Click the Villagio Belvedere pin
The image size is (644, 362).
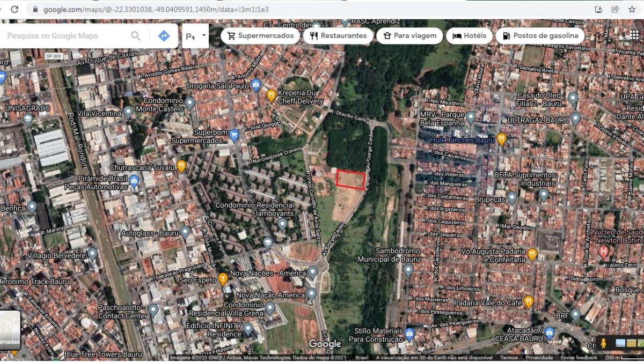(x=92, y=254)
